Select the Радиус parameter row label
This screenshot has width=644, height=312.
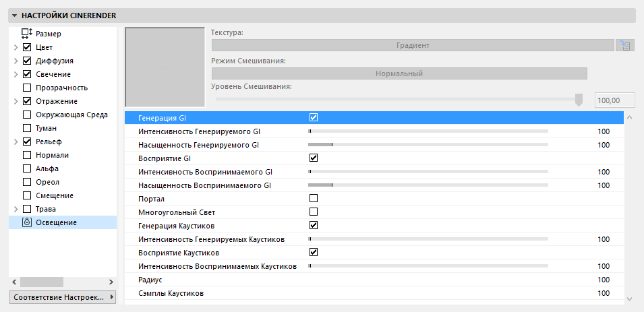(x=150, y=280)
